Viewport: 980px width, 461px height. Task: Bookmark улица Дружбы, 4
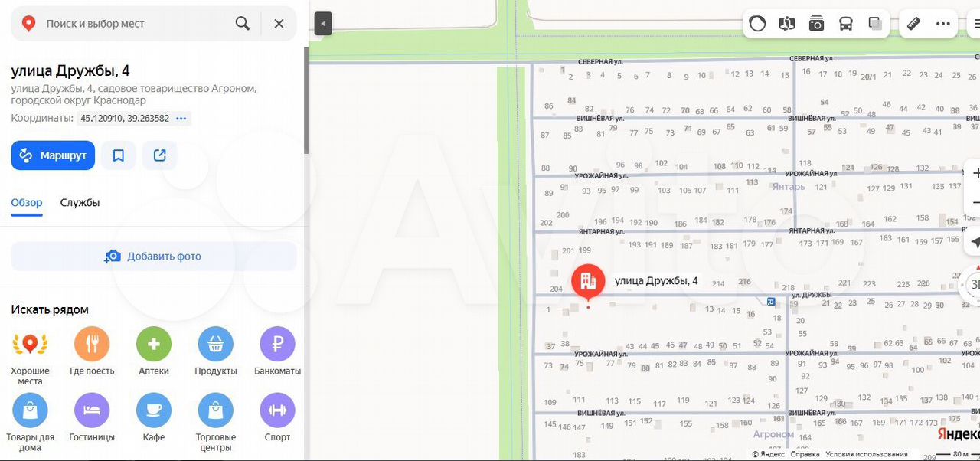[119, 155]
